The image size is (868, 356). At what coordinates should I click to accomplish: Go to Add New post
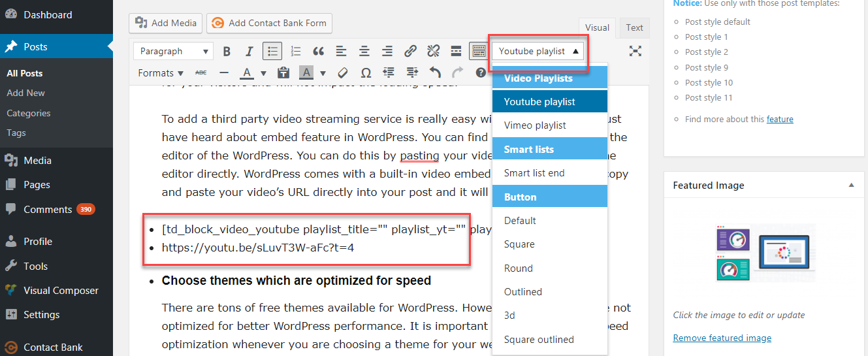26,93
